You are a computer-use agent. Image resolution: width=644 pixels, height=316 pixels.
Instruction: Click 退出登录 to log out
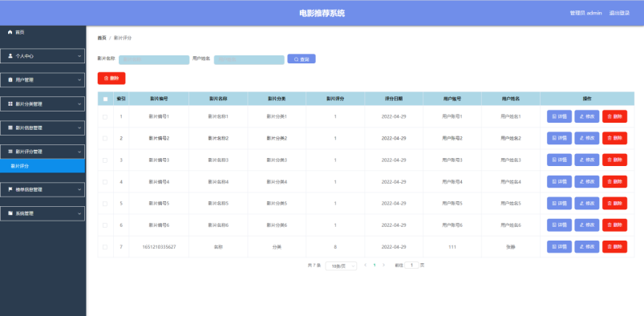tap(619, 13)
